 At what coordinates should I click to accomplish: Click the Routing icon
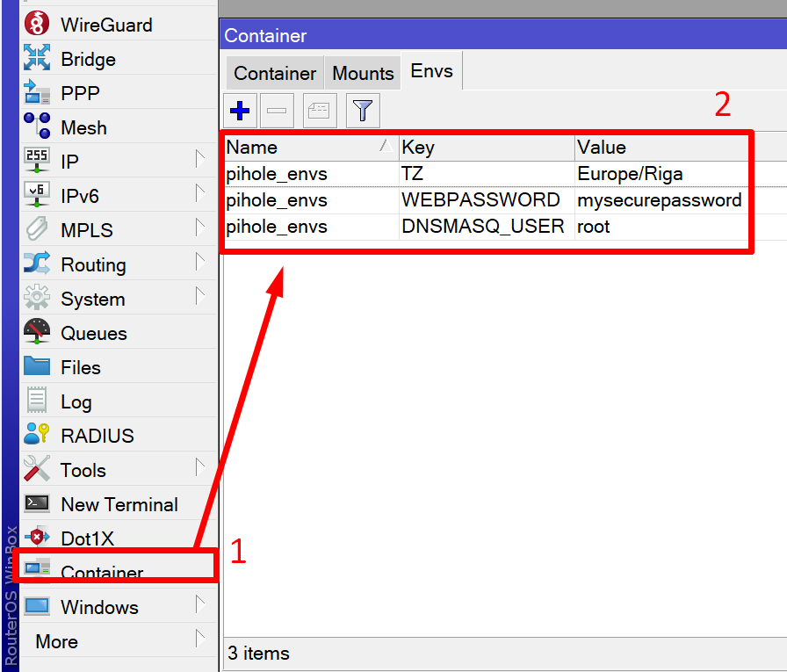37,264
